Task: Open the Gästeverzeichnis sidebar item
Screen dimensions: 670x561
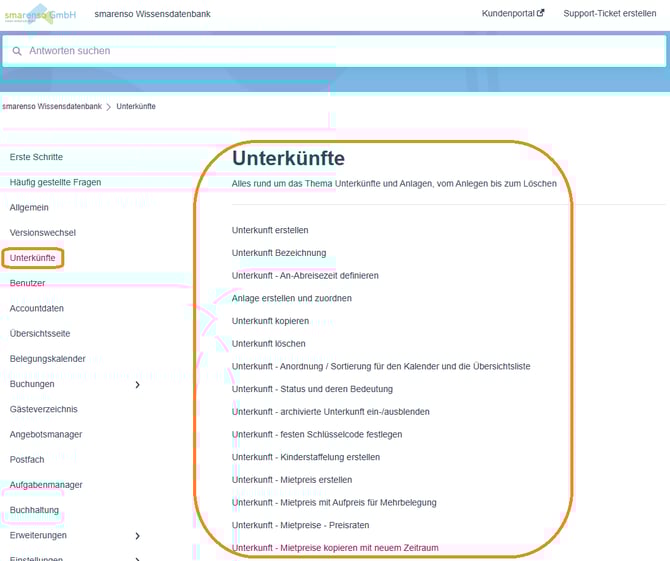Action: 43,409
